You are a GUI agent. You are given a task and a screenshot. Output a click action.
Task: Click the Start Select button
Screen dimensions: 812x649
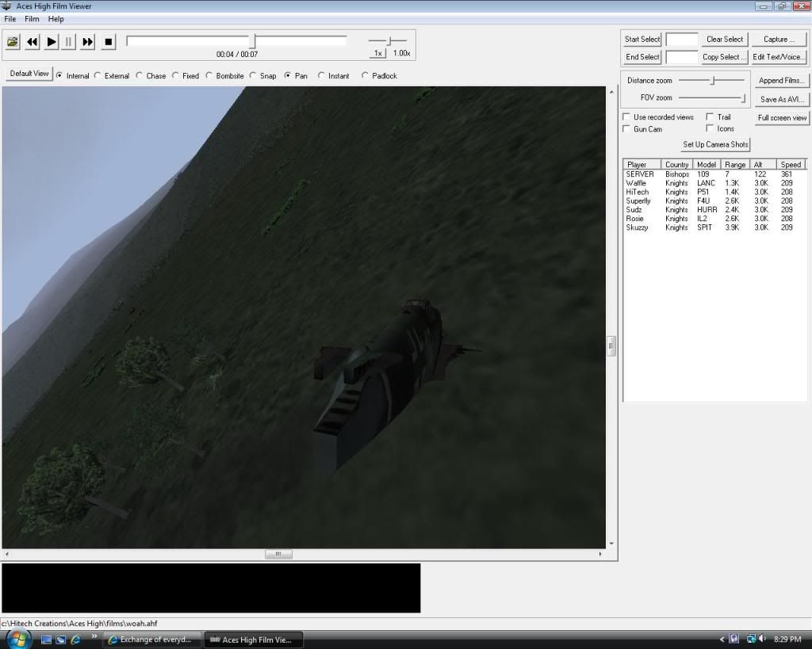tap(642, 40)
